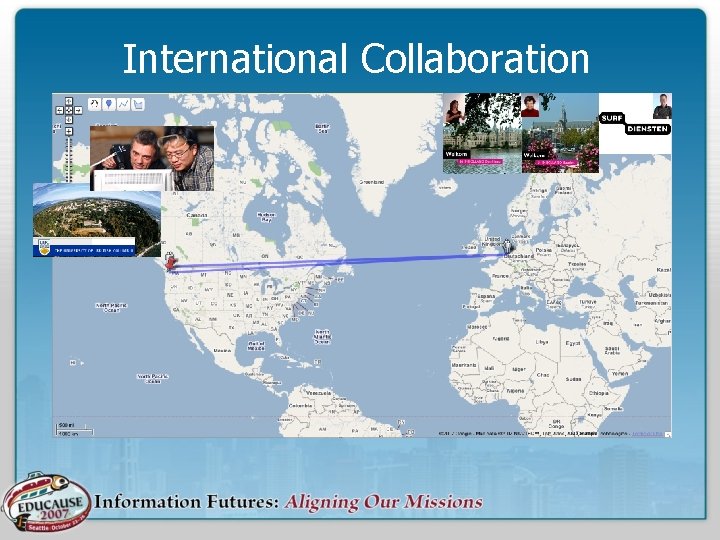The width and height of the screenshot is (720, 540).
Task: Click the International Collaboration slide title
Action: coord(356,58)
